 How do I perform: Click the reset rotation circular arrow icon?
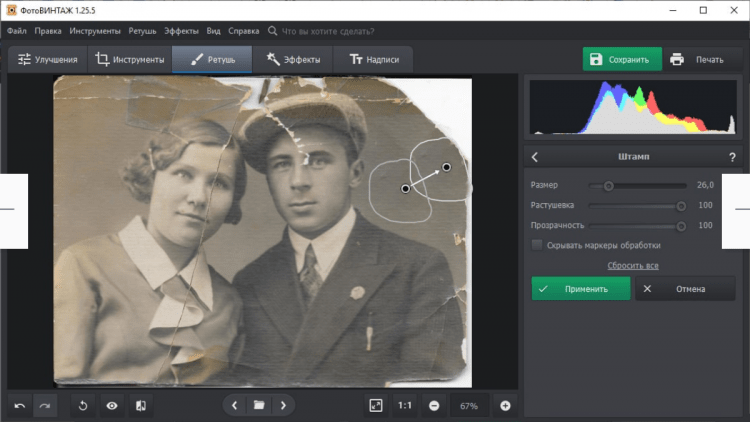[83, 406]
